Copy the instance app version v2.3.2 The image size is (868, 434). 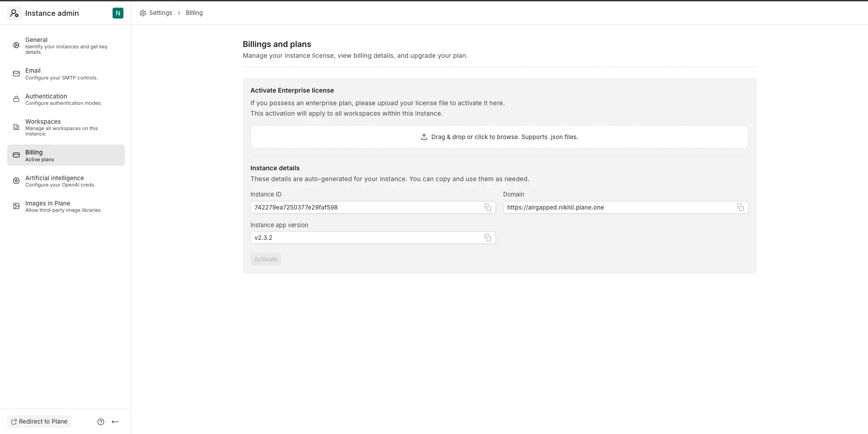coord(488,238)
